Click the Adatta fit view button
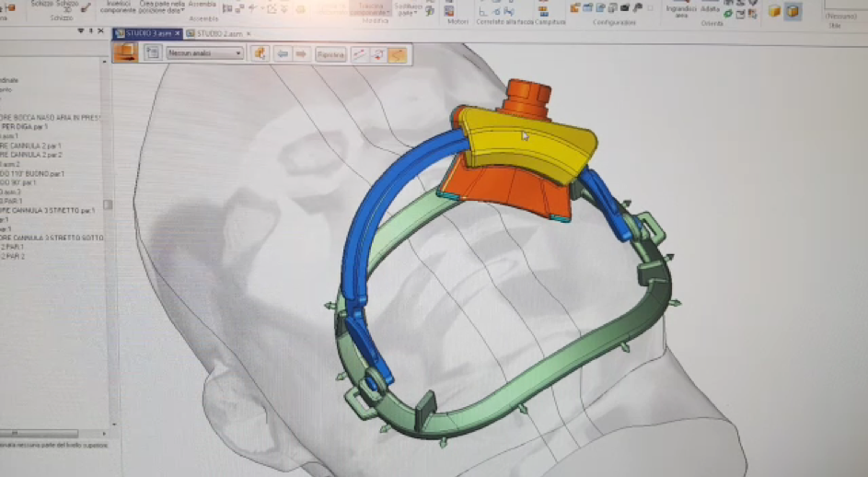Viewport: 868px width, 477px height. tap(710, 8)
